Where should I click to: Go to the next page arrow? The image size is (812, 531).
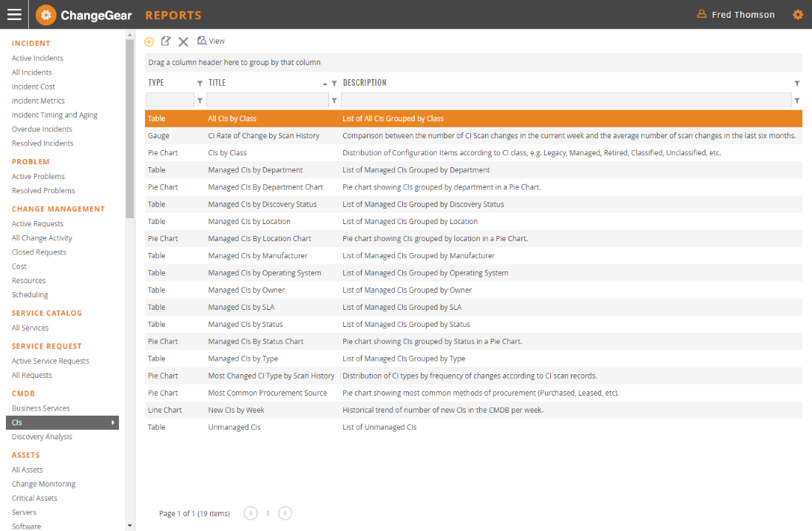point(285,513)
